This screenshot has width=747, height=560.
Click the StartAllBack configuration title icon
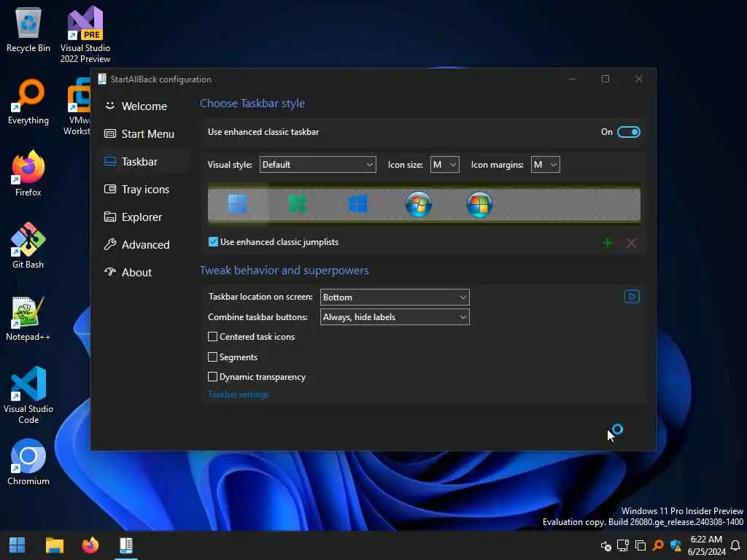[x=102, y=79]
